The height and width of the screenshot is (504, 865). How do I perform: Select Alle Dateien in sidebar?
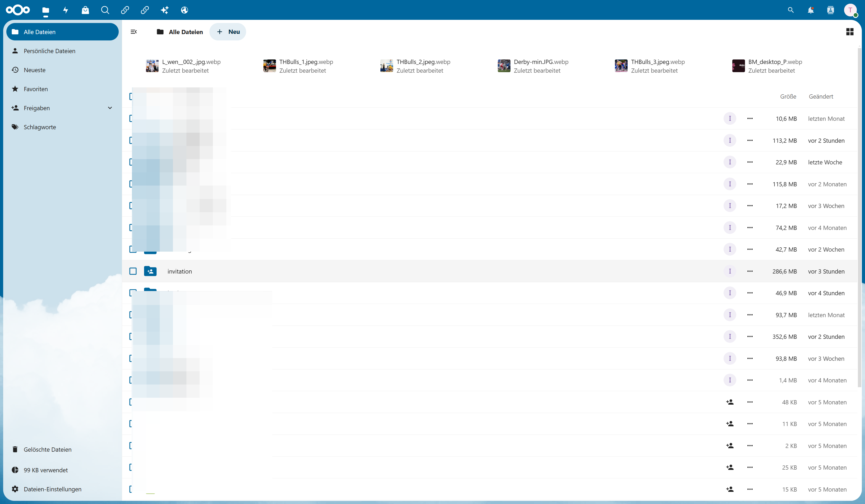[x=62, y=32]
